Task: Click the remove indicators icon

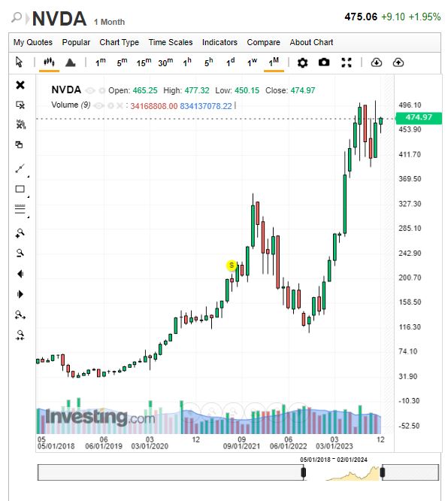Action: [x=21, y=125]
